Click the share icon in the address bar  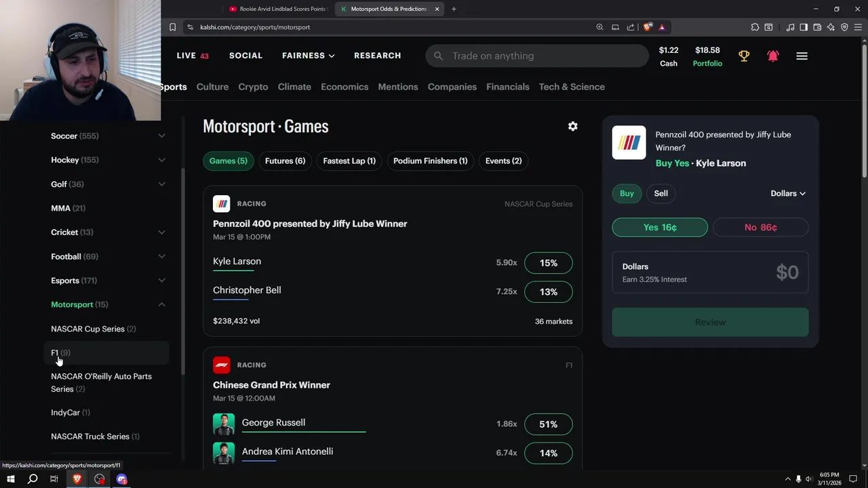[631, 27]
